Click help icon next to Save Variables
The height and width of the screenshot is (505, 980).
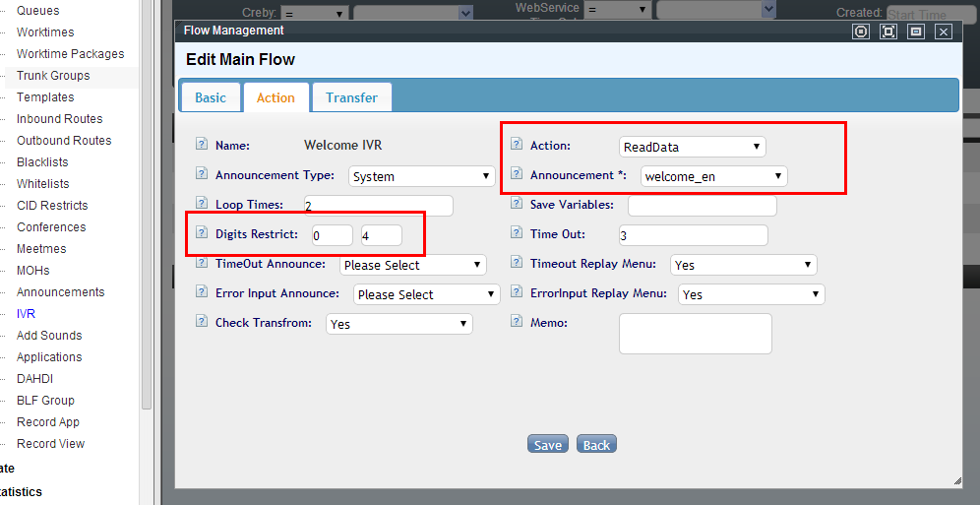[x=517, y=204]
